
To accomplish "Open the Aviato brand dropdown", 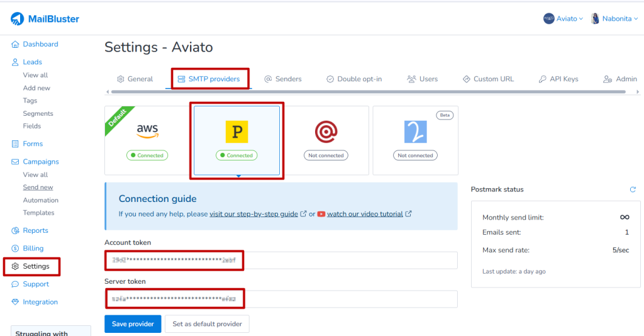I will (x=563, y=18).
